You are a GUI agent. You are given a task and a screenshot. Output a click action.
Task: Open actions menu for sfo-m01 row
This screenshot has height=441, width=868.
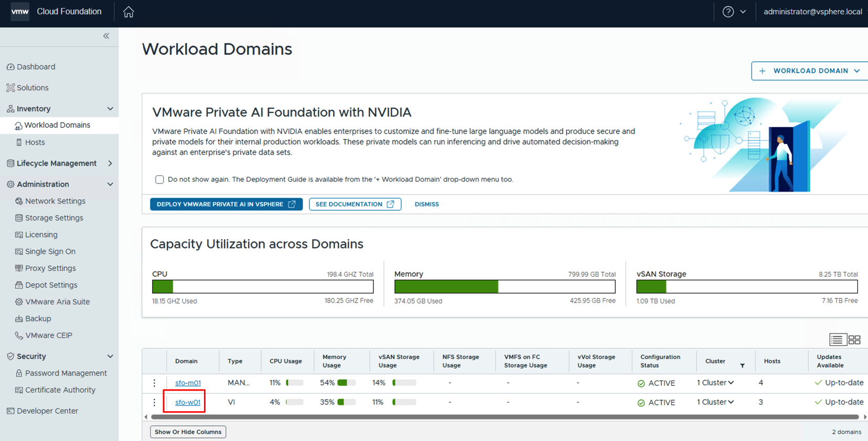point(154,383)
